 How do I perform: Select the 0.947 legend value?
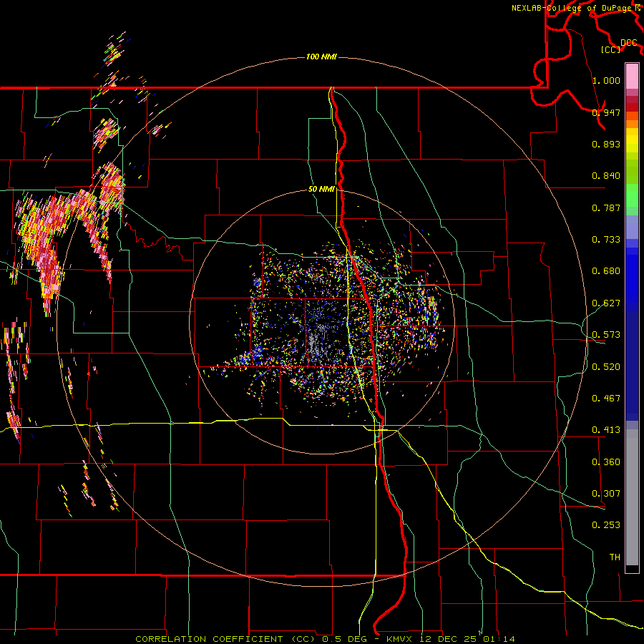(606, 112)
